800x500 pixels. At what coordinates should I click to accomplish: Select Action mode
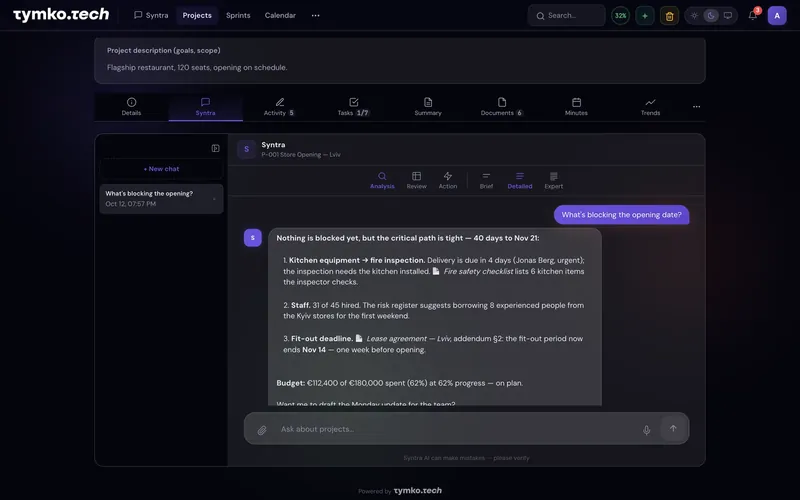coord(447,181)
